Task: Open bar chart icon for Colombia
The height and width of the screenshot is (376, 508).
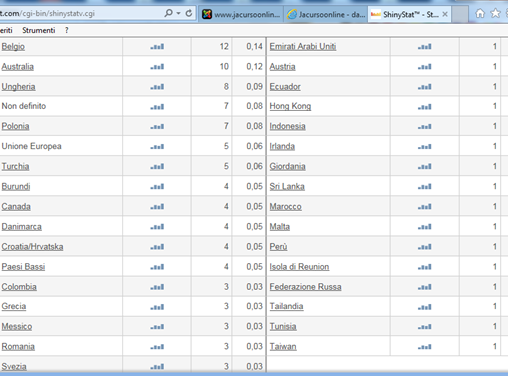Action: click(157, 287)
